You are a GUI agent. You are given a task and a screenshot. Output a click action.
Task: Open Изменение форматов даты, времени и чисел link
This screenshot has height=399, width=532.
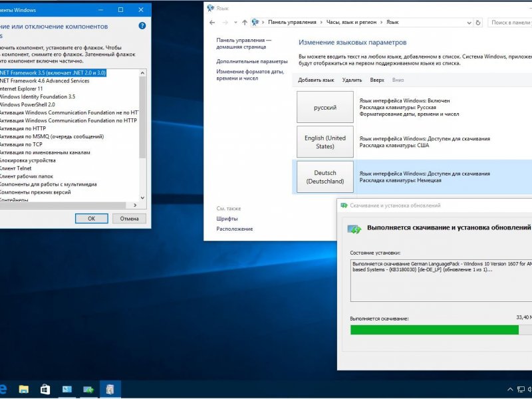[x=250, y=74]
